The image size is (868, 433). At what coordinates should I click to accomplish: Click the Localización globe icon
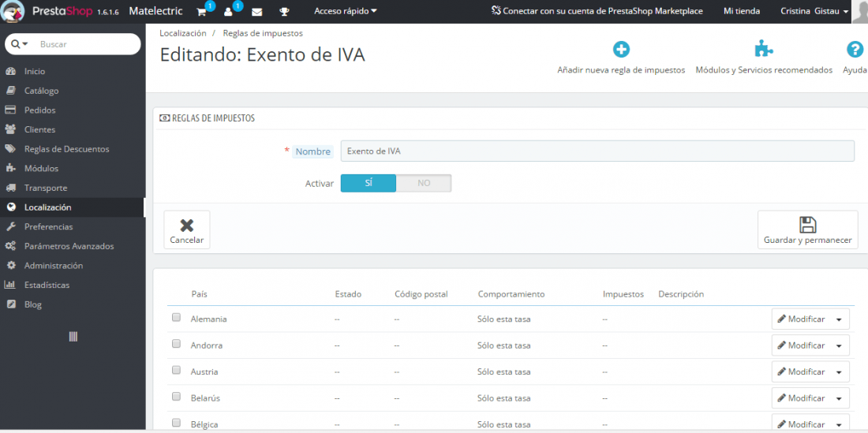coord(10,207)
